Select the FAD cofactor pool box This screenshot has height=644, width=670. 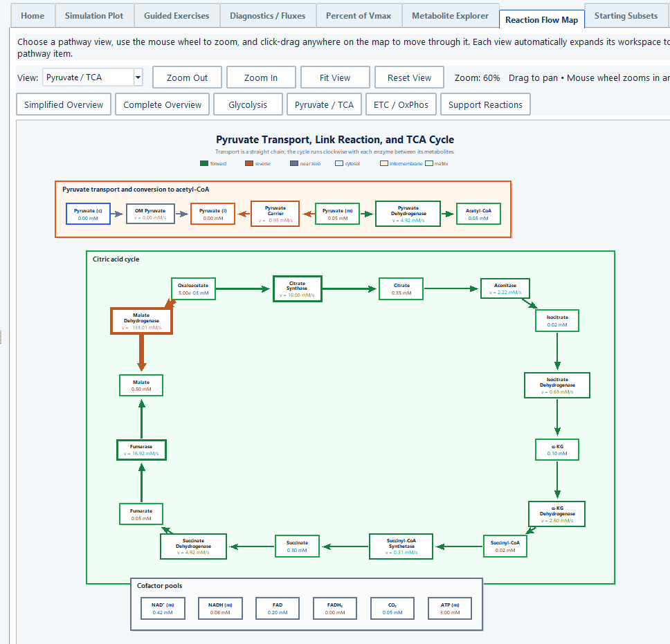tap(278, 608)
